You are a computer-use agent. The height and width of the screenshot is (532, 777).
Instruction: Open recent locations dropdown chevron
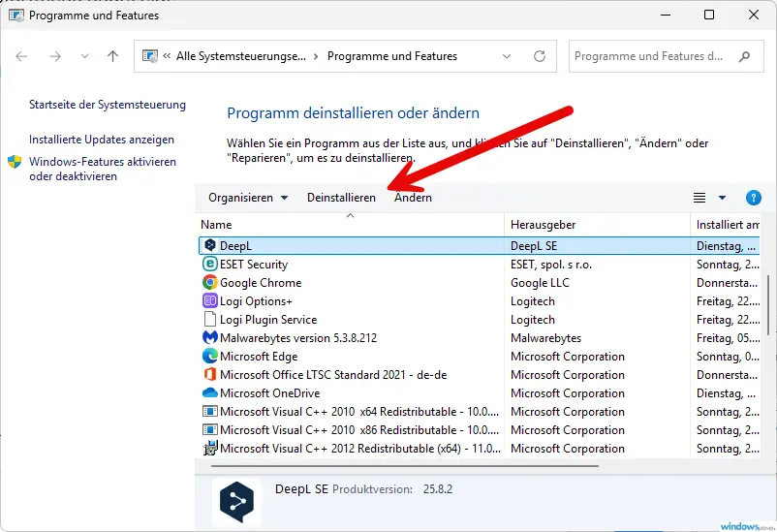84,56
